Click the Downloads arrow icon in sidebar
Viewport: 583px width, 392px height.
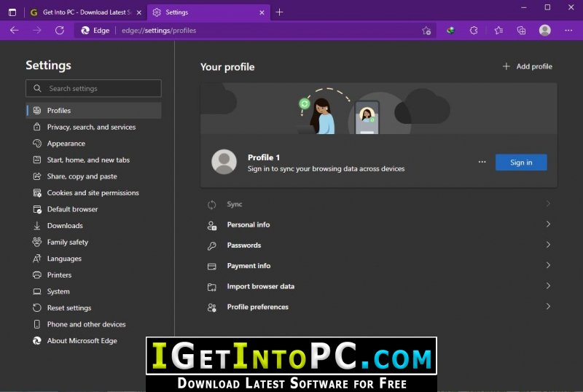pyautogui.click(x=37, y=225)
